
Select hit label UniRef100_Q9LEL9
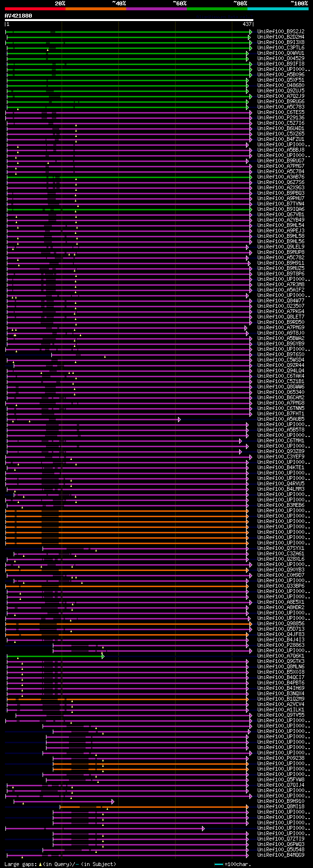tap(281, 247)
